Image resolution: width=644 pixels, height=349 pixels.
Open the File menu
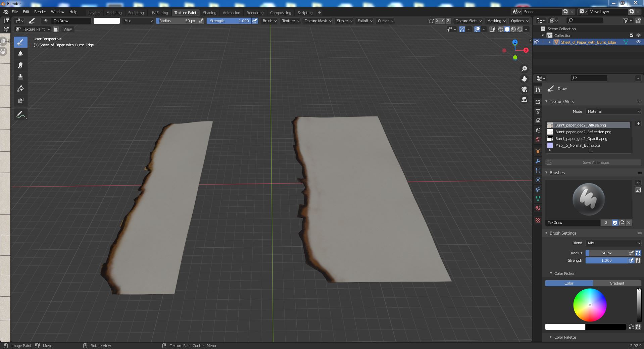click(15, 12)
